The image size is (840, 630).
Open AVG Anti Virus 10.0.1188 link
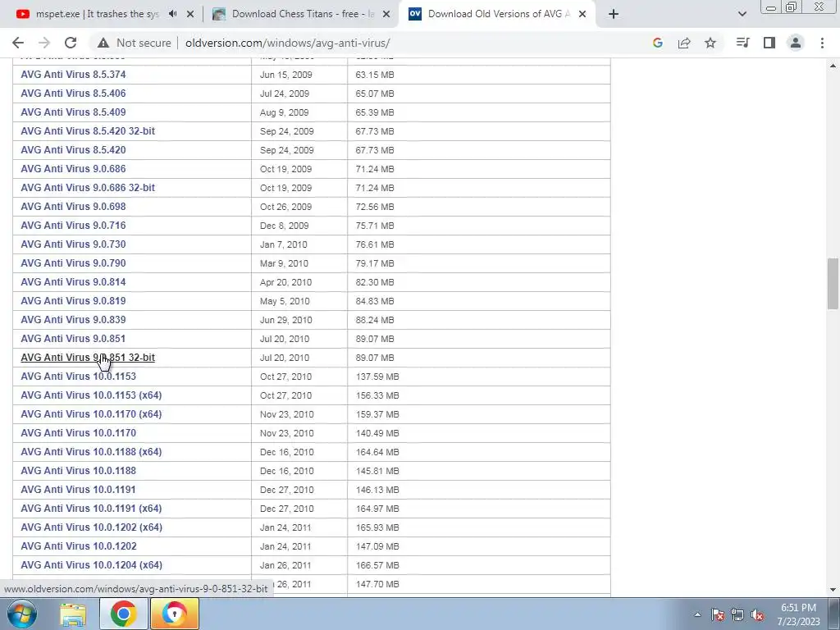(x=78, y=471)
